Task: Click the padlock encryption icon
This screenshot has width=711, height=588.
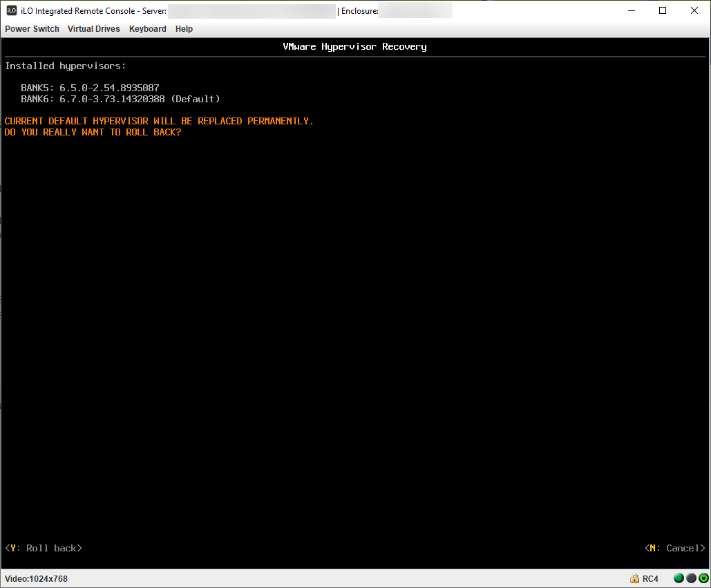Action: click(634, 578)
